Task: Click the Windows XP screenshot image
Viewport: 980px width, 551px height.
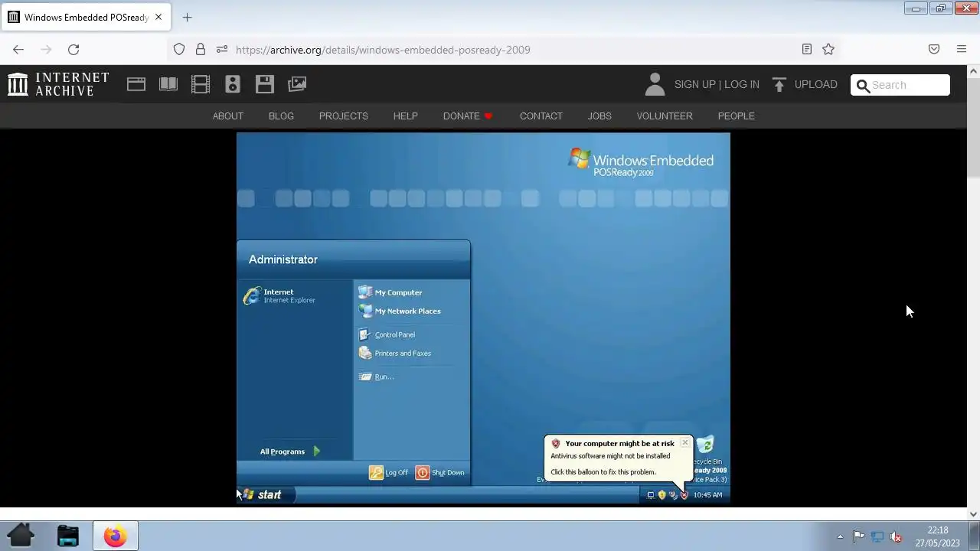Action: pyautogui.click(x=483, y=318)
